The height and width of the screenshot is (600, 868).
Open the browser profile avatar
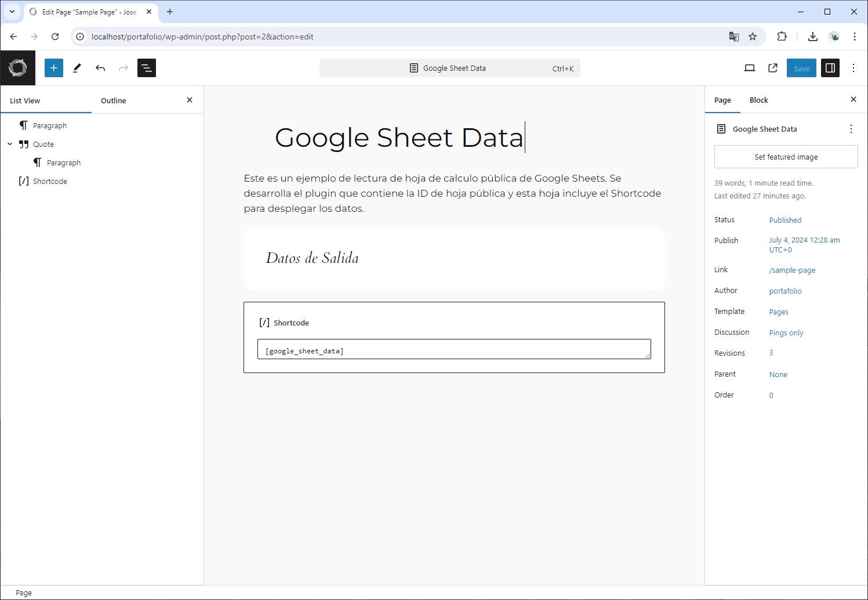coord(834,37)
